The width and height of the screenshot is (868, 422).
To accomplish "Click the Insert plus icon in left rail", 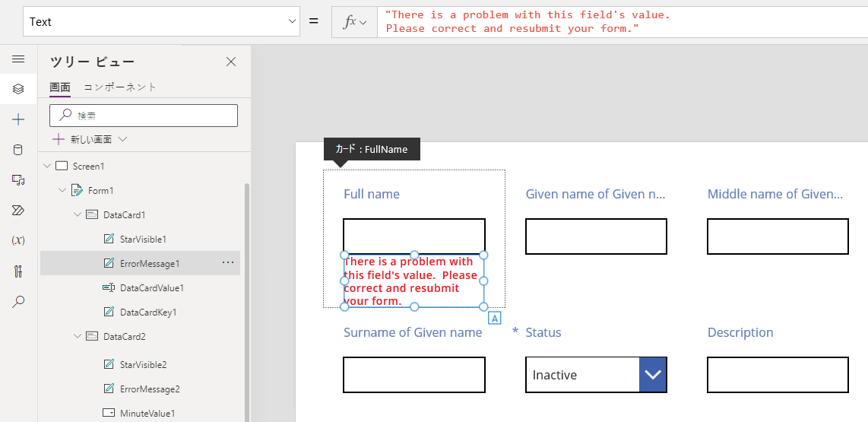I will click(18, 119).
